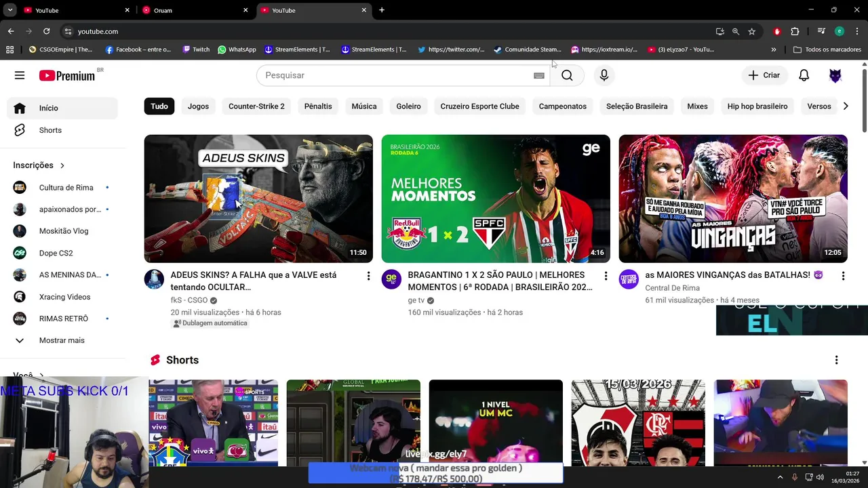
Task: Select the Jogos filter chip
Action: tap(198, 106)
